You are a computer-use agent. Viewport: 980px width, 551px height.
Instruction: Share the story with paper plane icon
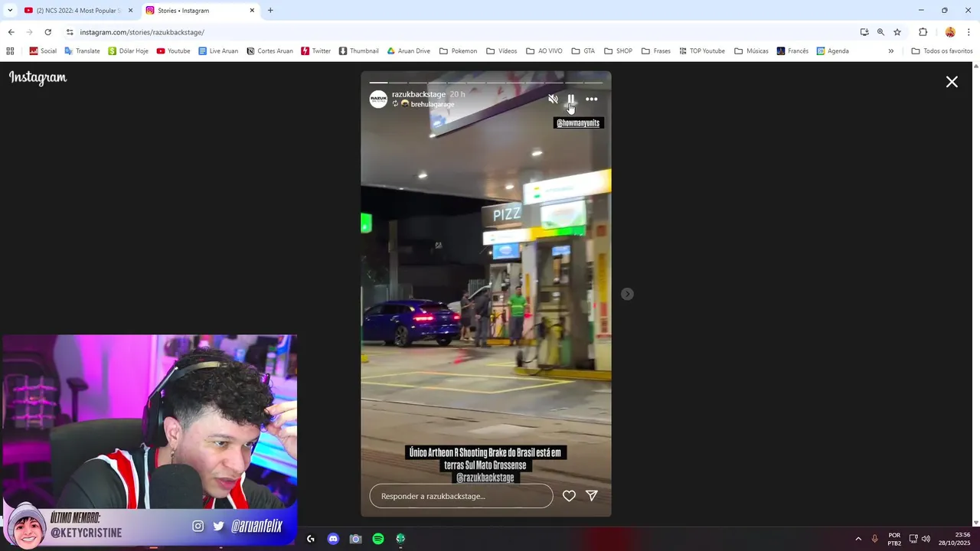coord(592,496)
